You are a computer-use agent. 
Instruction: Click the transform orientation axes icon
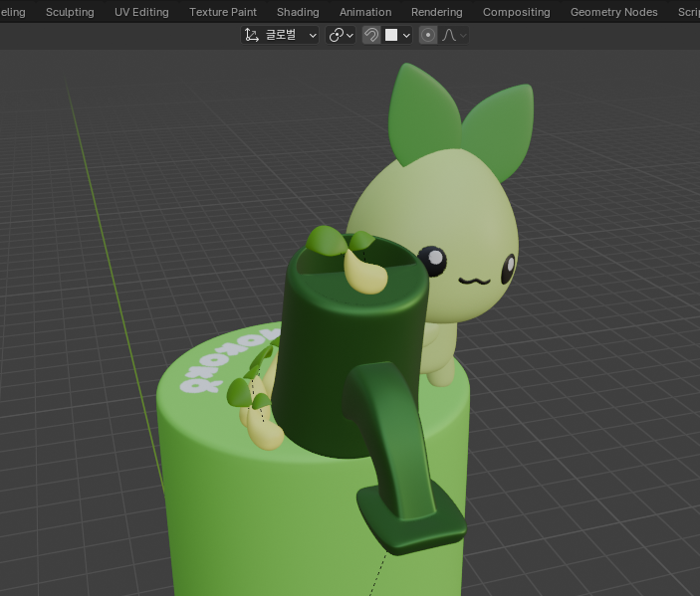pyautogui.click(x=251, y=35)
